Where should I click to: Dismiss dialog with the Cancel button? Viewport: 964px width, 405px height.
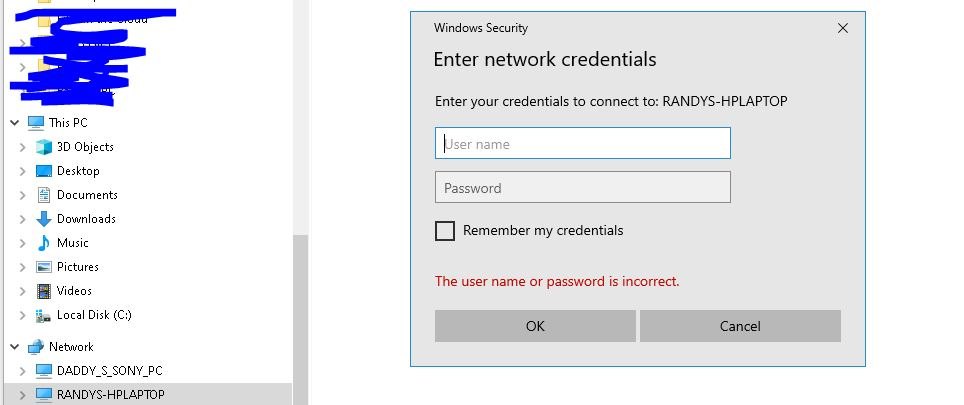[x=740, y=326]
